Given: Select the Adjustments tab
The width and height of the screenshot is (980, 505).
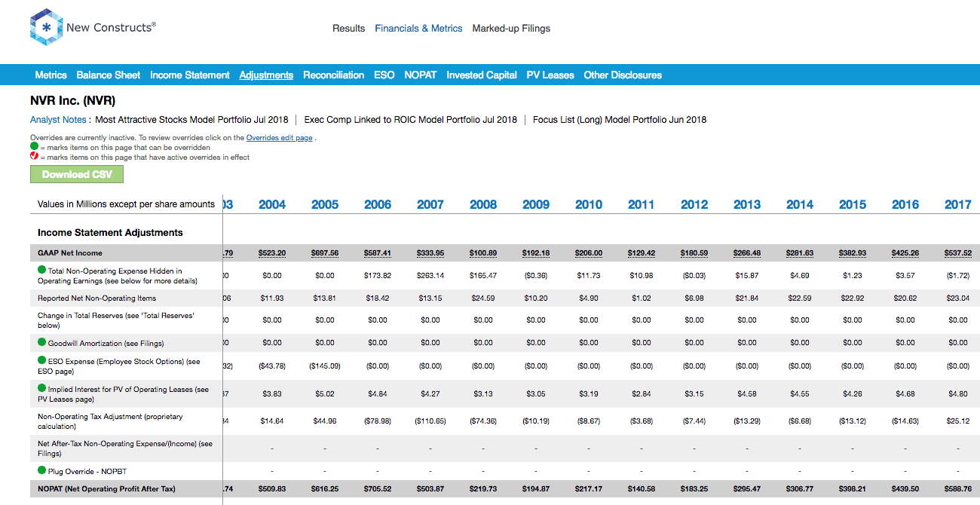Looking at the screenshot, I should (x=266, y=75).
